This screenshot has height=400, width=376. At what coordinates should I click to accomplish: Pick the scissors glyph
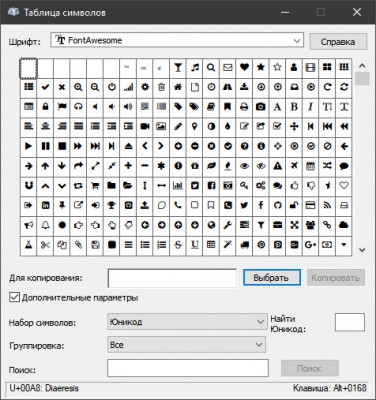point(45,245)
